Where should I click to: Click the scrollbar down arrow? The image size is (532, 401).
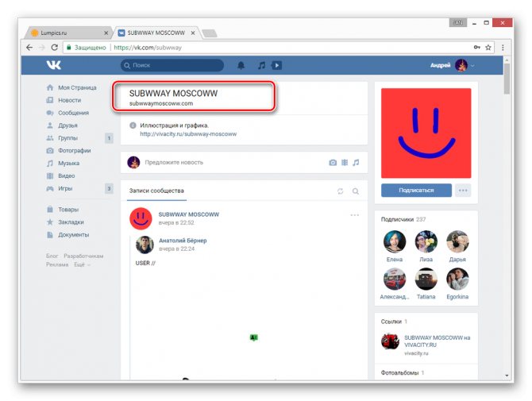507,376
